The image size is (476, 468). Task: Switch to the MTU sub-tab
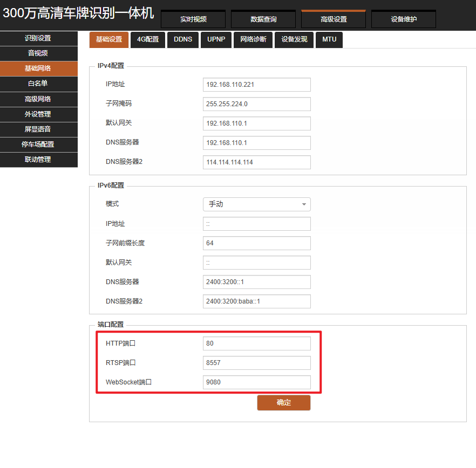pyautogui.click(x=329, y=40)
